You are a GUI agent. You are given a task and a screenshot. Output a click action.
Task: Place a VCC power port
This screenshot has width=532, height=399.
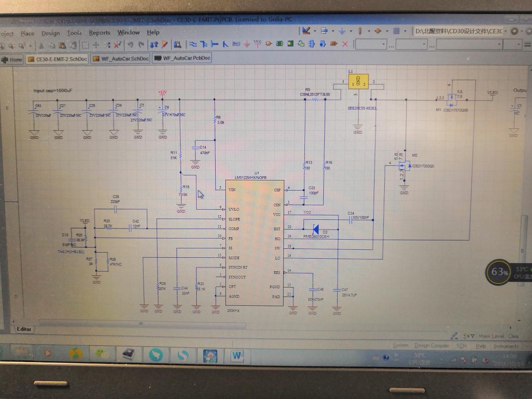point(258,43)
